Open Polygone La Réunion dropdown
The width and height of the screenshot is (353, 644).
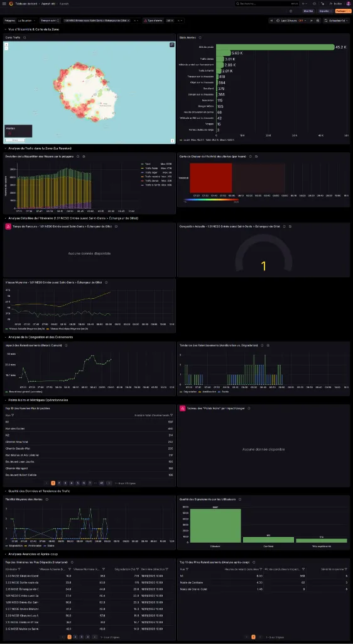(x=27, y=20)
